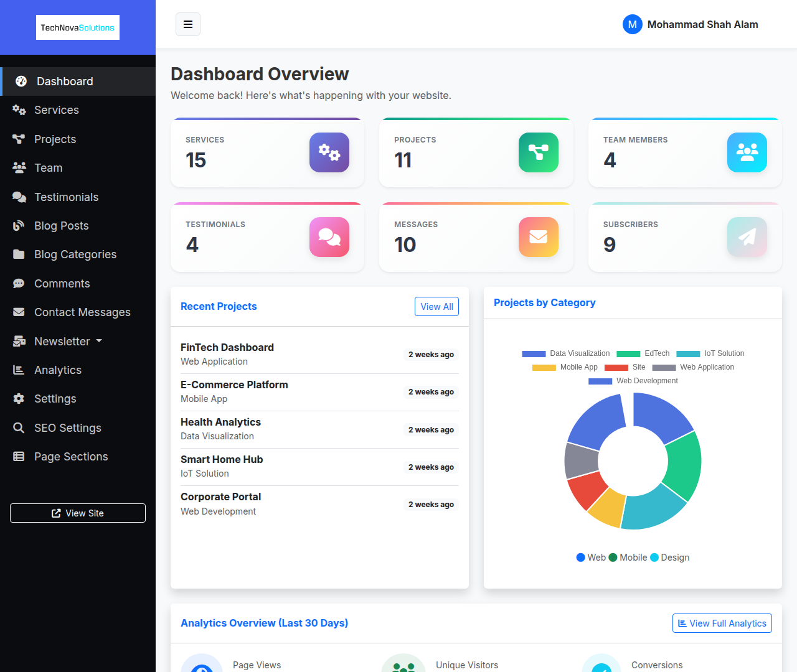
Task: Click the user avatar circle M
Action: pyautogui.click(x=632, y=24)
